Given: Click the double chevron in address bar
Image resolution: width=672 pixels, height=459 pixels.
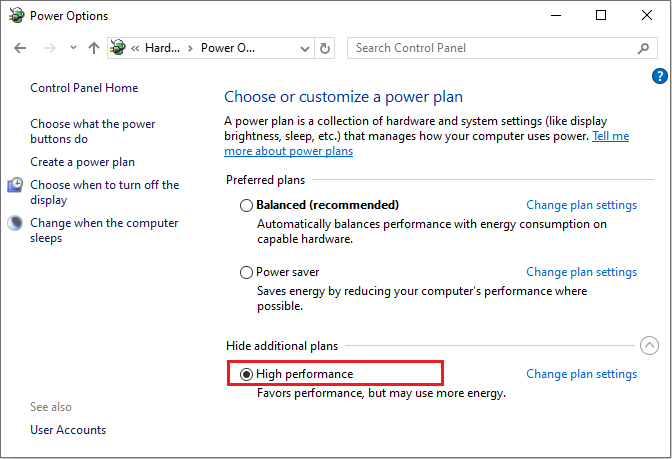Looking at the screenshot, I should coord(135,48).
